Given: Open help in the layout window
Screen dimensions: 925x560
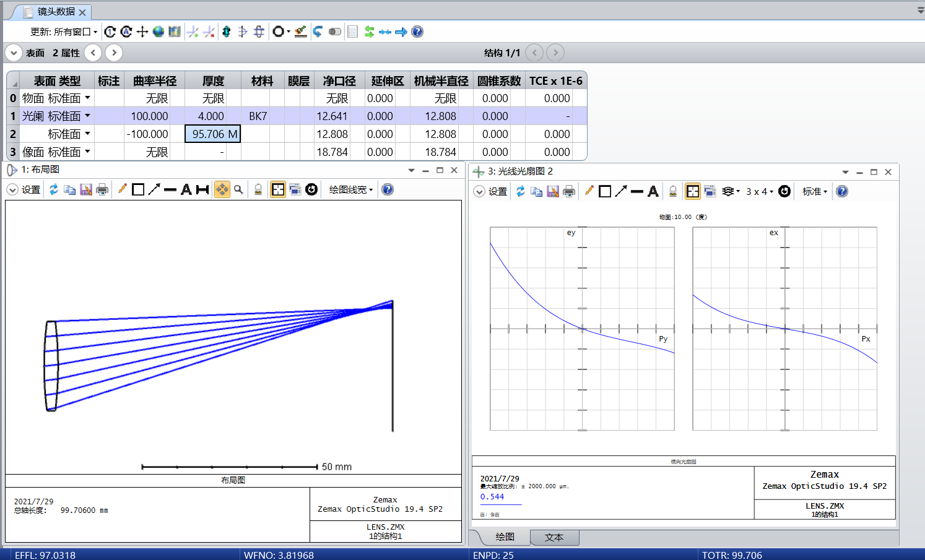Looking at the screenshot, I should pos(388,189).
